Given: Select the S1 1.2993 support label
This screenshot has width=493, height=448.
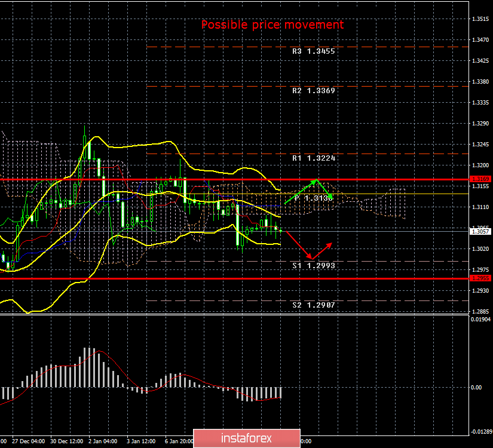Looking at the screenshot, I should point(314,265).
